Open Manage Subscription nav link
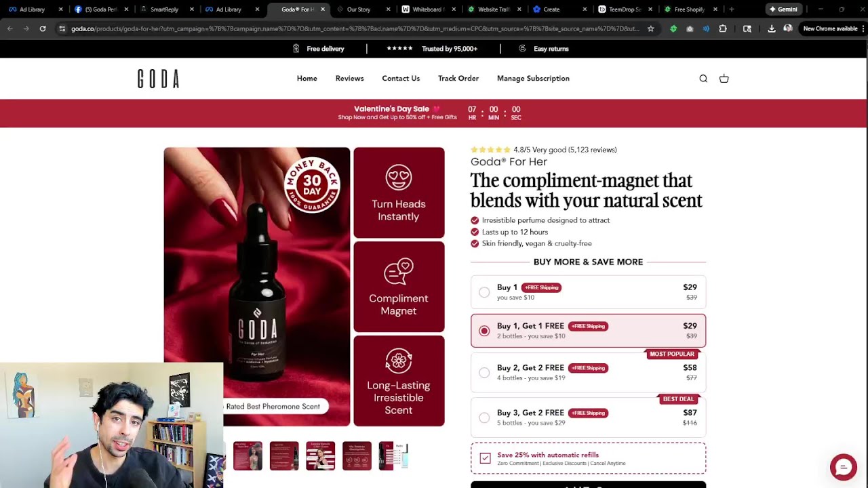Viewport: 868px width, 488px height. pos(533,79)
